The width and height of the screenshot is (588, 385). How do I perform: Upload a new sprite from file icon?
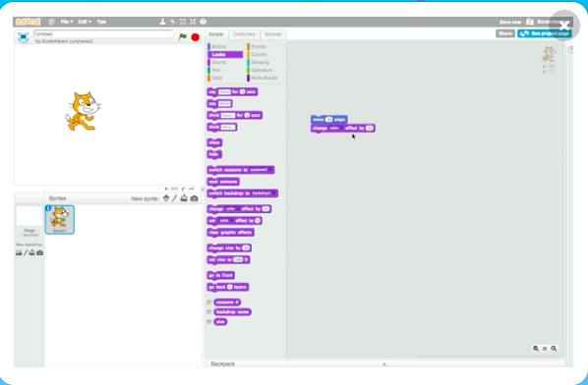click(184, 198)
